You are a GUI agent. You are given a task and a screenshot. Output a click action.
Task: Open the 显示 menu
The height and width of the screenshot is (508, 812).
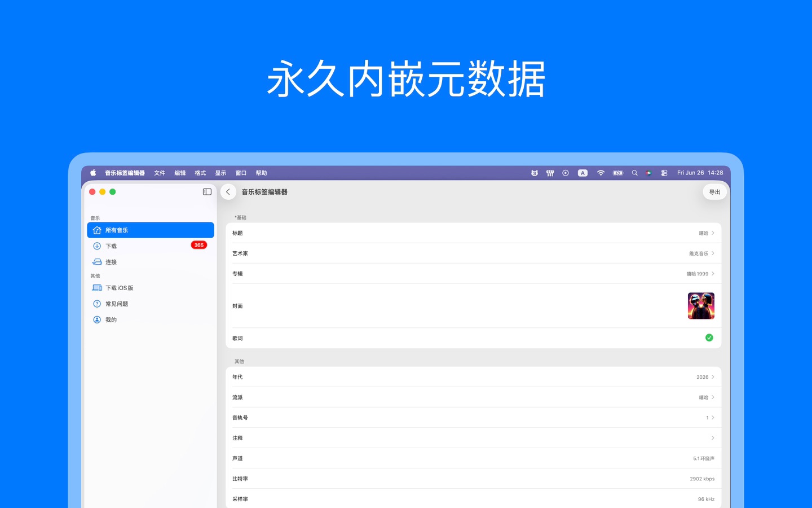[x=220, y=173]
